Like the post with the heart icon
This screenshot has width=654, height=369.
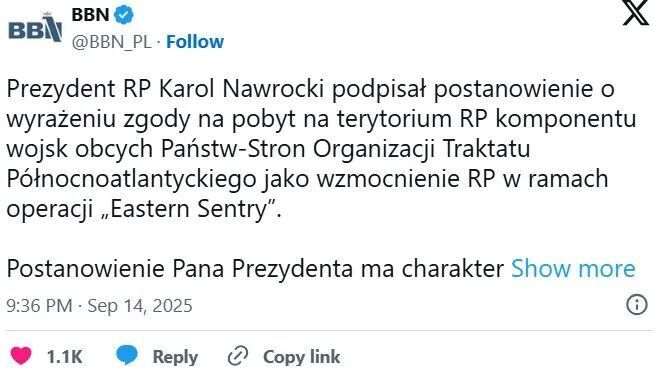20,356
